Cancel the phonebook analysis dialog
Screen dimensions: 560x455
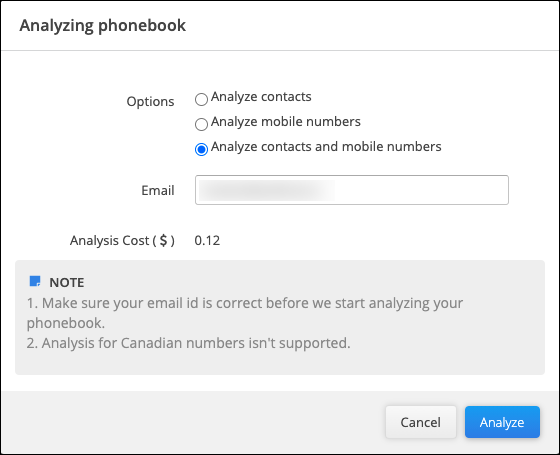(x=421, y=422)
